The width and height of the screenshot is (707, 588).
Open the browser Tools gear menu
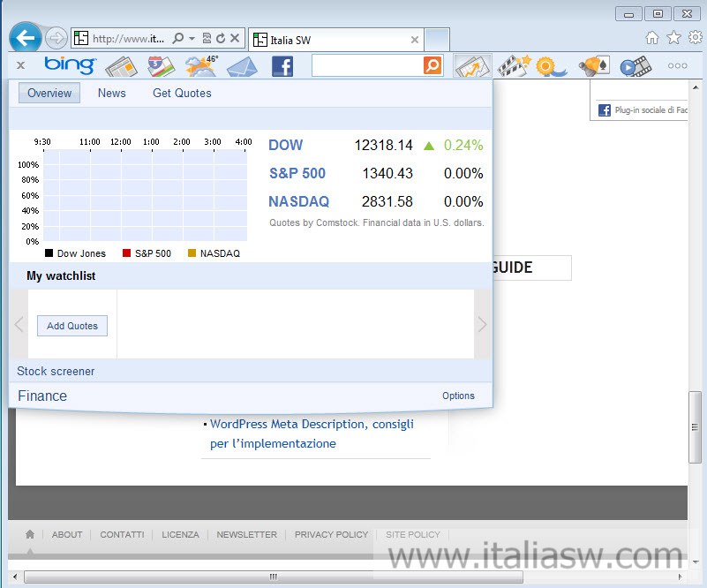pyautogui.click(x=696, y=37)
